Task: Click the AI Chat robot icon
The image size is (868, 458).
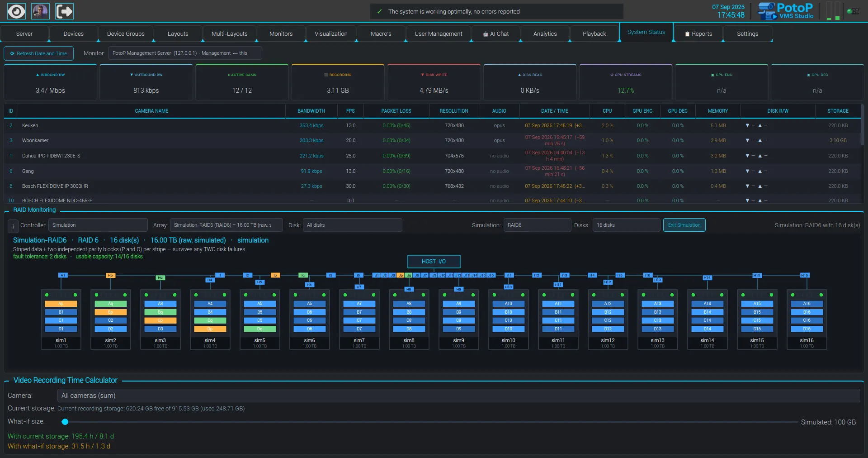Action: (x=486, y=34)
